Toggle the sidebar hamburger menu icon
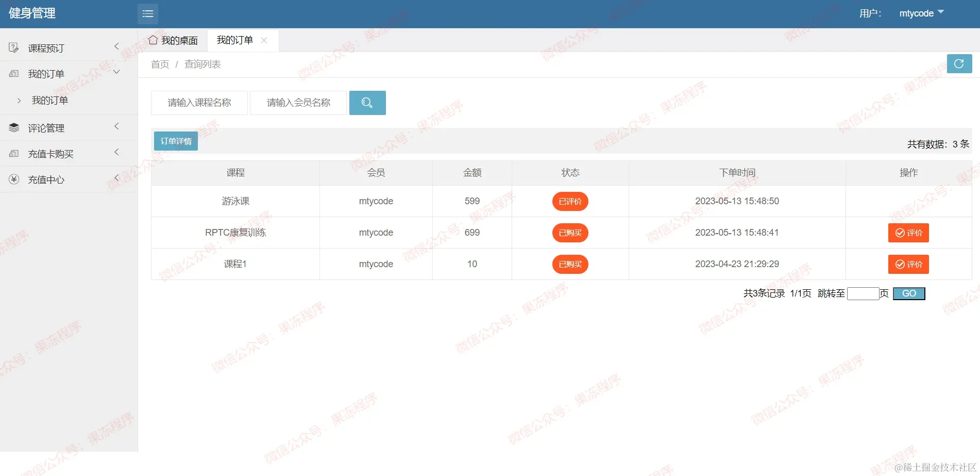 148,14
